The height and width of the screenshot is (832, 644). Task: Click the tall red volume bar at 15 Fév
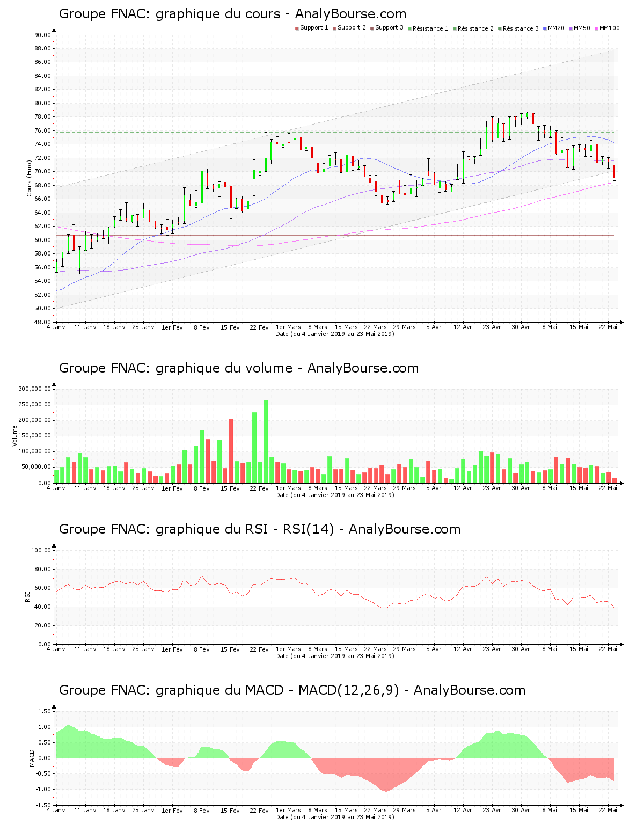tap(231, 451)
